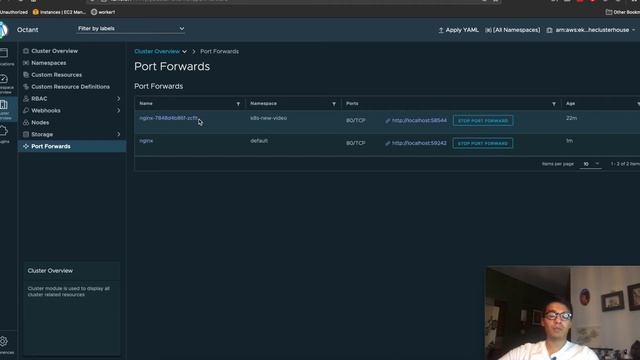Screen dimensions: 640x360
Task: Click the Octant logo icon
Action: 3,30
